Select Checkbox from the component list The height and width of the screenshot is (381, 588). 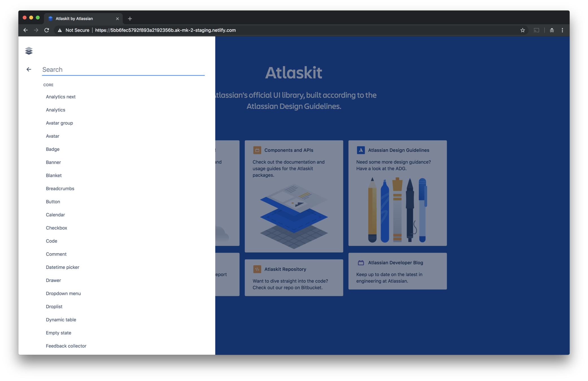(x=56, y=228)
